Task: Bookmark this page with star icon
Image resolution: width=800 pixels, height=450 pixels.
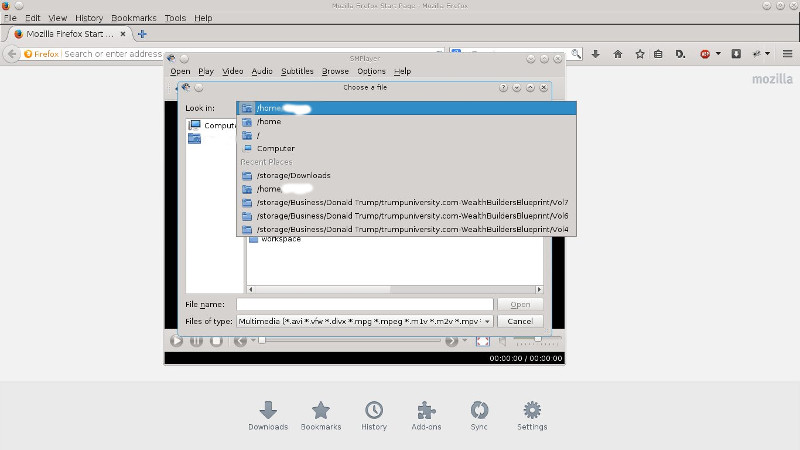Action: point(640,54)
